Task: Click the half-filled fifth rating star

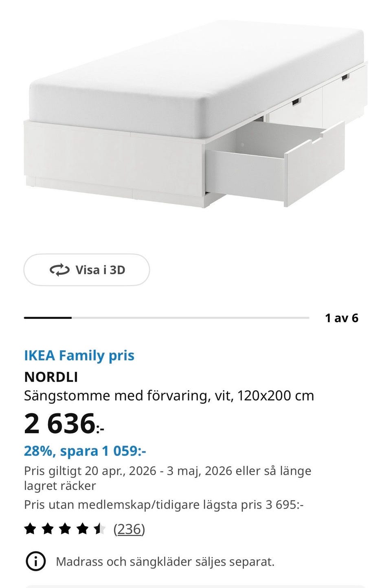Action: click(x=99, y=529)
